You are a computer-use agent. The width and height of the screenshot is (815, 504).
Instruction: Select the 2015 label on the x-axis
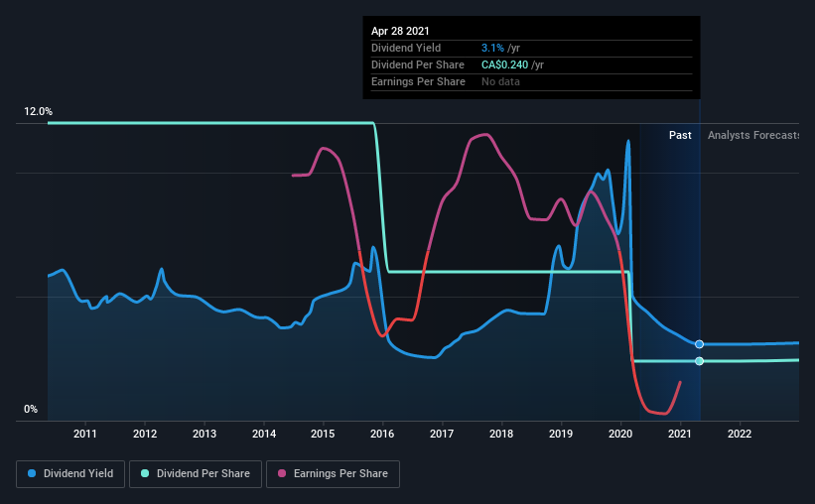323,434
